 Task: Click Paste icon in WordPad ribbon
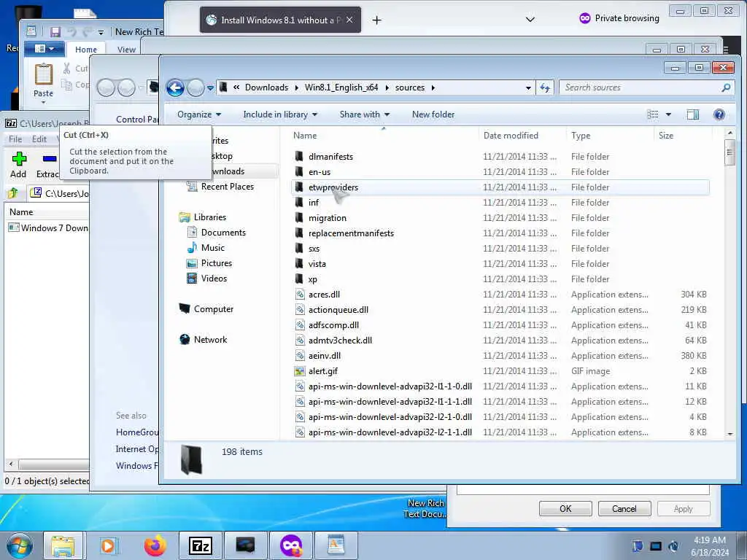coord(43,75)
